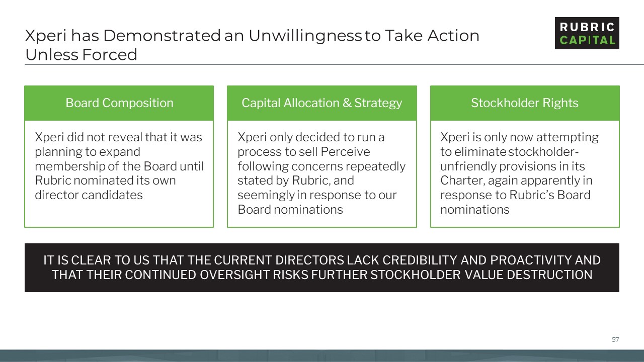Click the line "process to sell Perceive"
Screen dimensions: 644x362
click(x=303, y=152)
